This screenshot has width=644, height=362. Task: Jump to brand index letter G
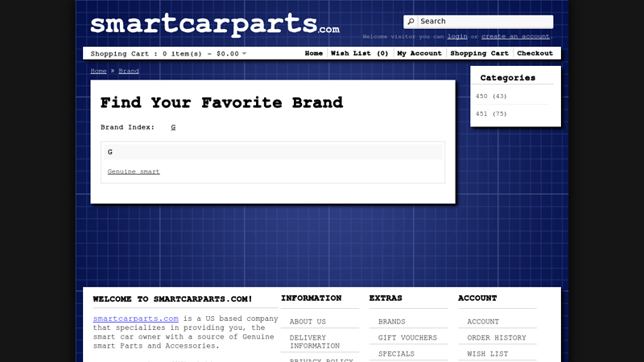[173, 127]
